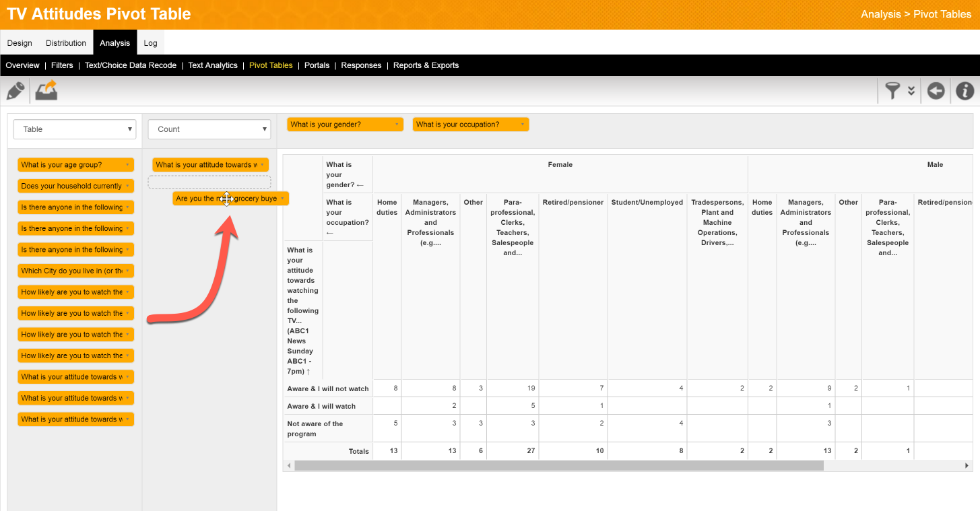This screenshot has height=511, width=980.
Task: Open the funnel filter icon
Action: point(892,91)
